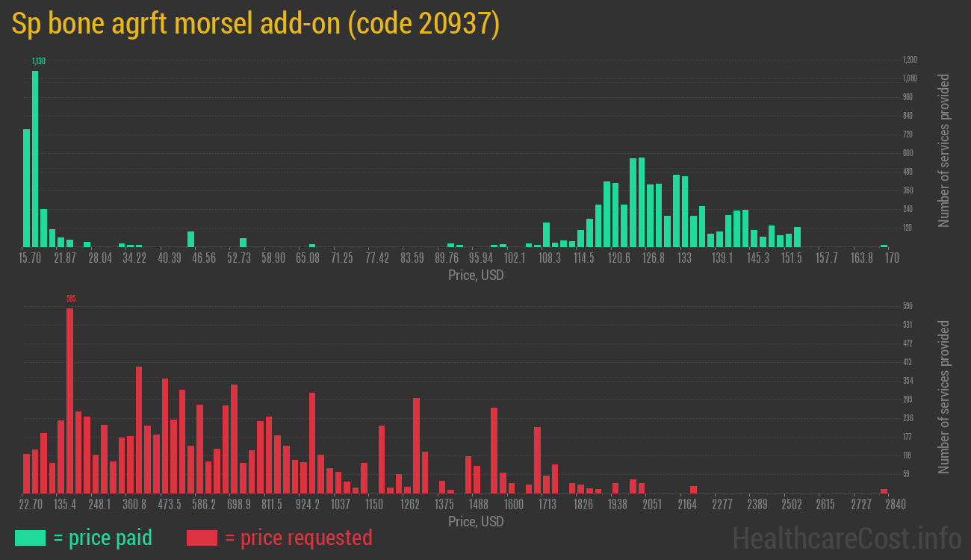The height and width of the screenshot is (560, 971).
Task: Select the red price requested legend swatch
Action: tap(202, 538)
